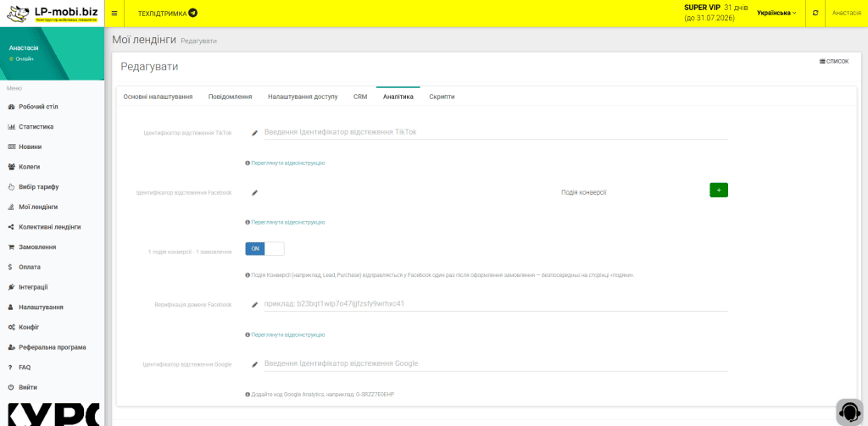
Task: Toggle the 1 conversion event ON switch
Action: (x=264, y=249)
